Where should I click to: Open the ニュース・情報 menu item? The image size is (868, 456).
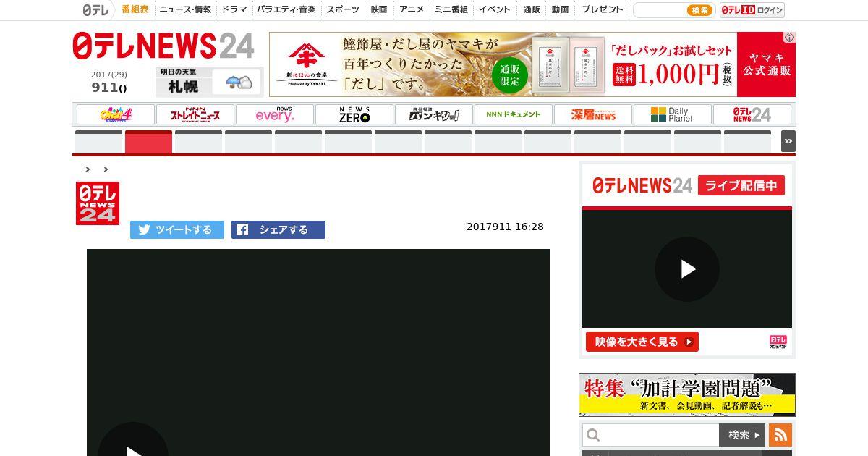pyautogui.click(x=185, y=10)
